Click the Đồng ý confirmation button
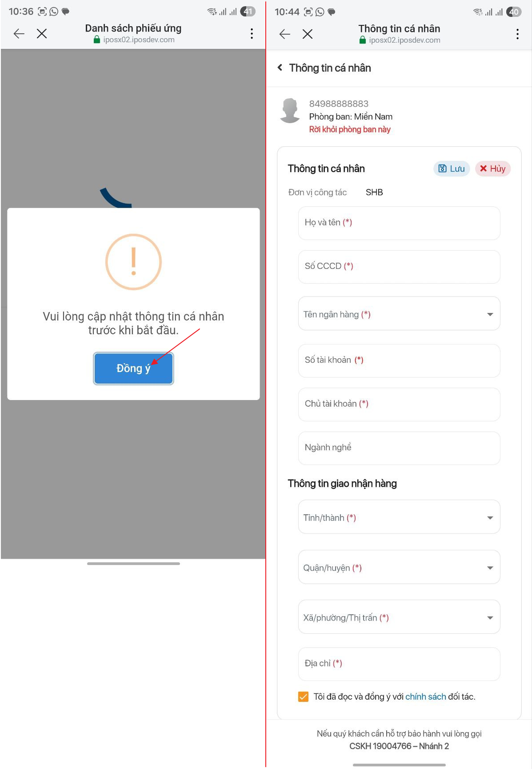The image size is (532, 769). pyautogui.click(x=133, y=368)
